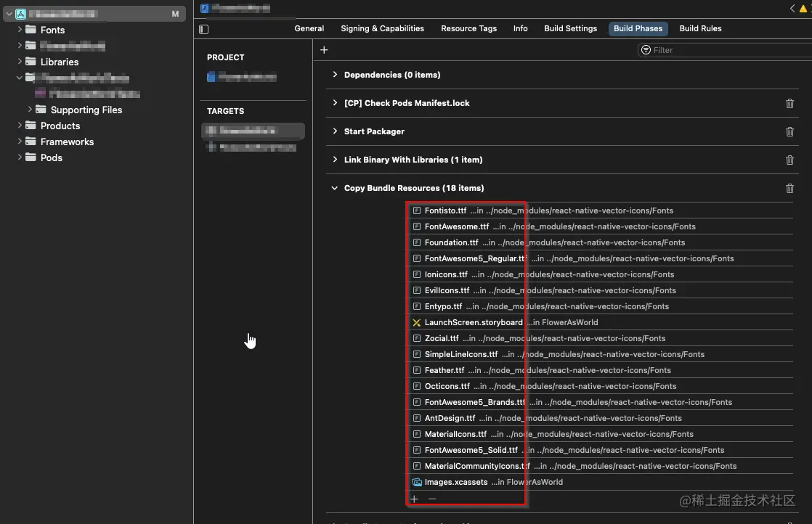Select FontAwesome.ttf resource row
Viewport: 812px width, 524px height.
(601, 226)
